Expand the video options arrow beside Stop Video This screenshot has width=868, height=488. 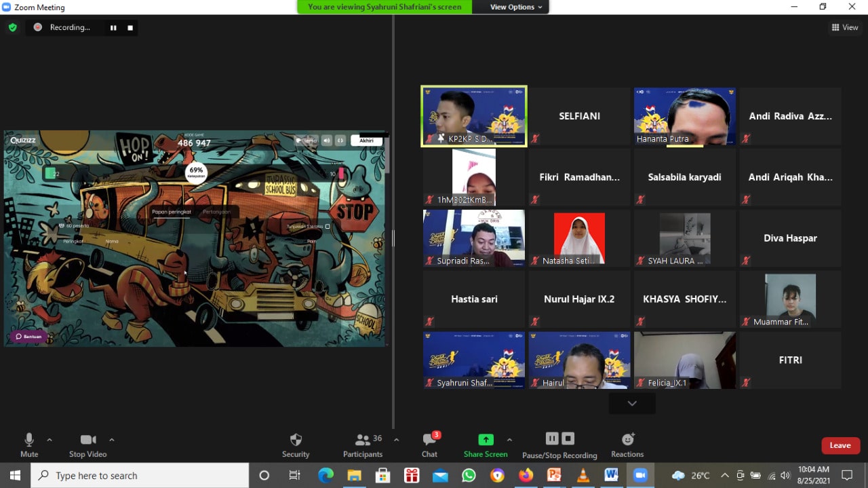pos(112,440)
